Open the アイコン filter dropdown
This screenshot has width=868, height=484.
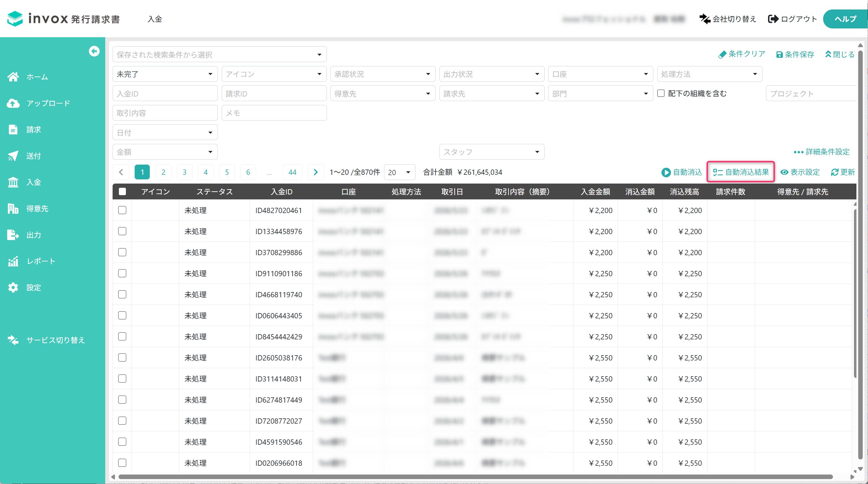274,74
